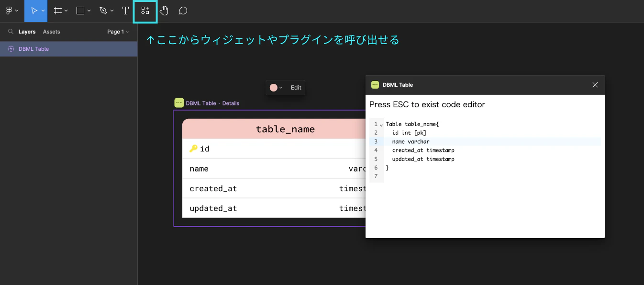
Task: Select the DBML Table layer
Action: click(68, 49)
